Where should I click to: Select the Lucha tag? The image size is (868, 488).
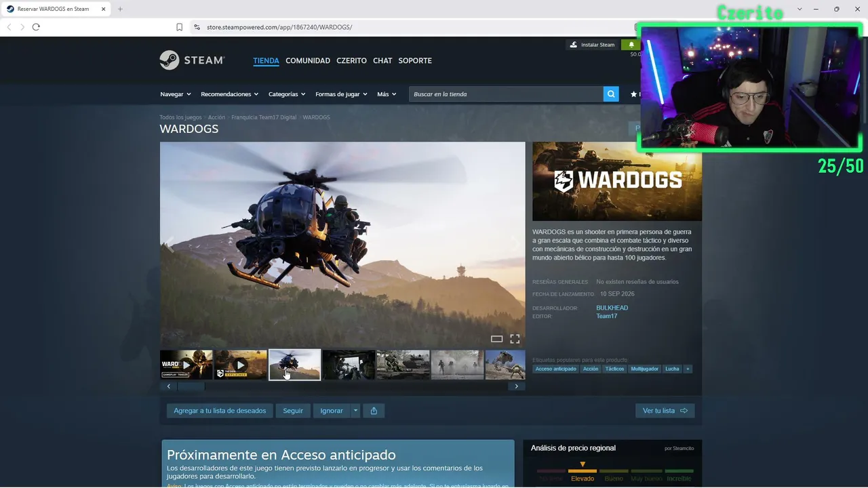coord(672,369)
